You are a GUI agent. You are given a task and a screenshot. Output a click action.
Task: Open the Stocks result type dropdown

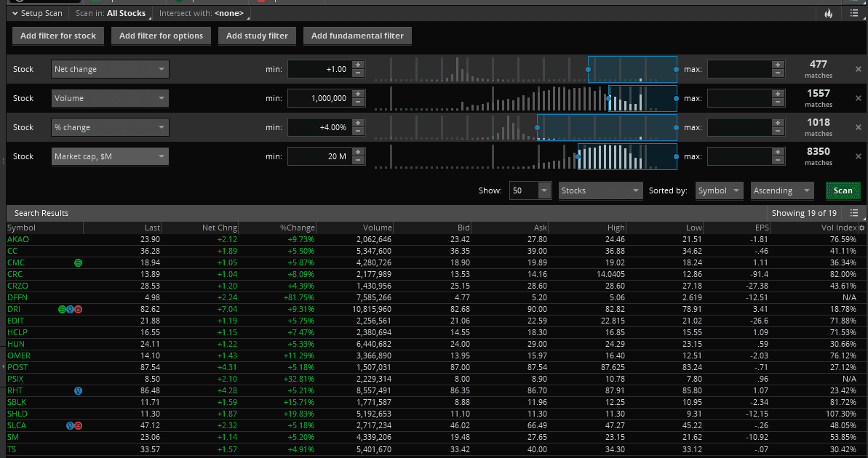point(601,190)
